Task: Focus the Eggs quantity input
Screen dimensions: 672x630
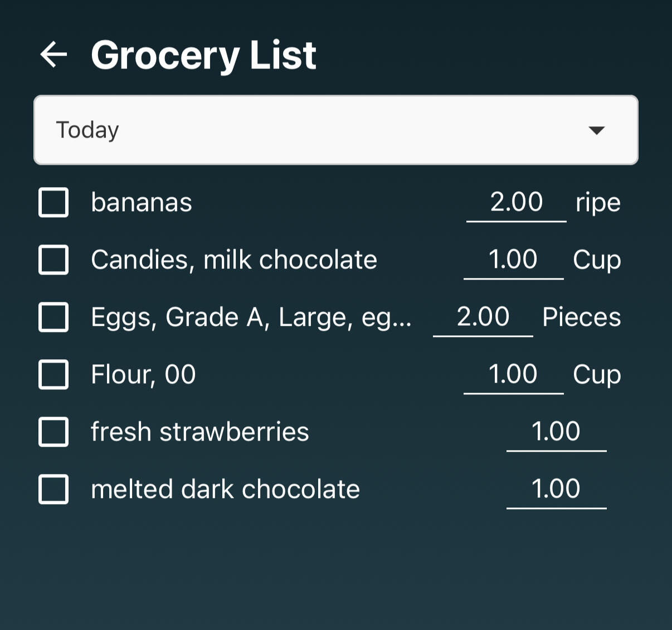Action: pyautogui.click(x=483, y=317)
